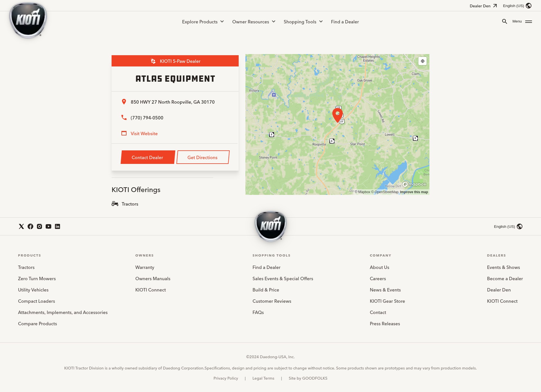Open the Dealer Den external link
The image size is (541, 392).
tap(483, 6)
